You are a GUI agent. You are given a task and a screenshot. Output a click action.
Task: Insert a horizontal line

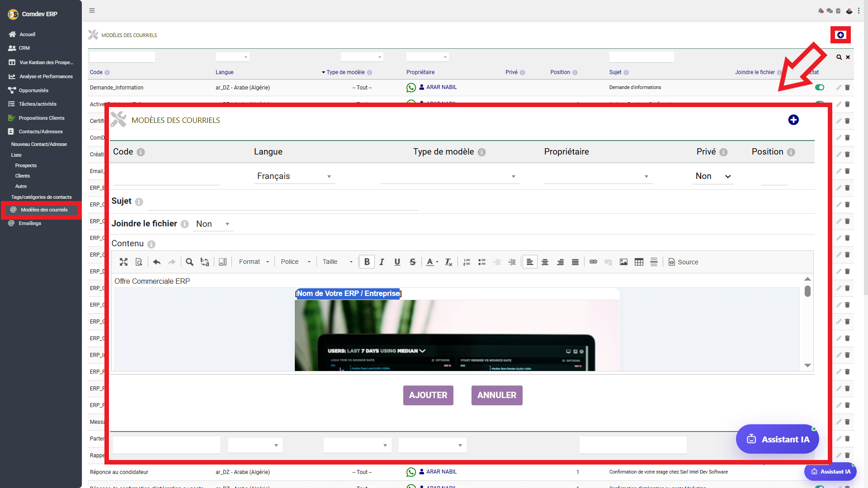pos(654,262)
